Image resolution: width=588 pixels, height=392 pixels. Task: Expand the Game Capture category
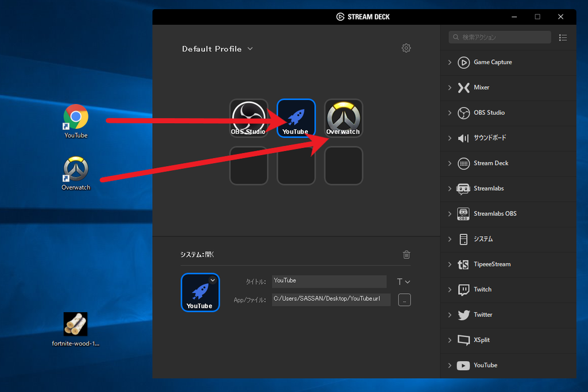tap(450, 62)
